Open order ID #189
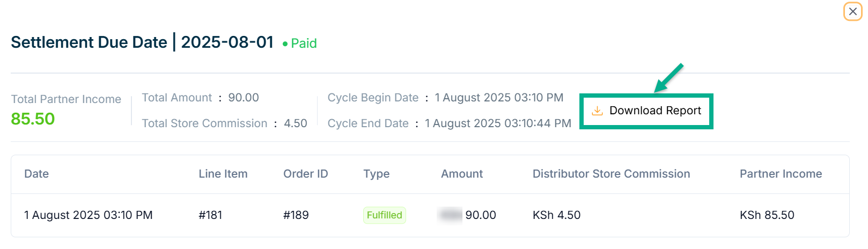Image resolution: width=868 pixels, height=249 pixels. pos(296,215)
